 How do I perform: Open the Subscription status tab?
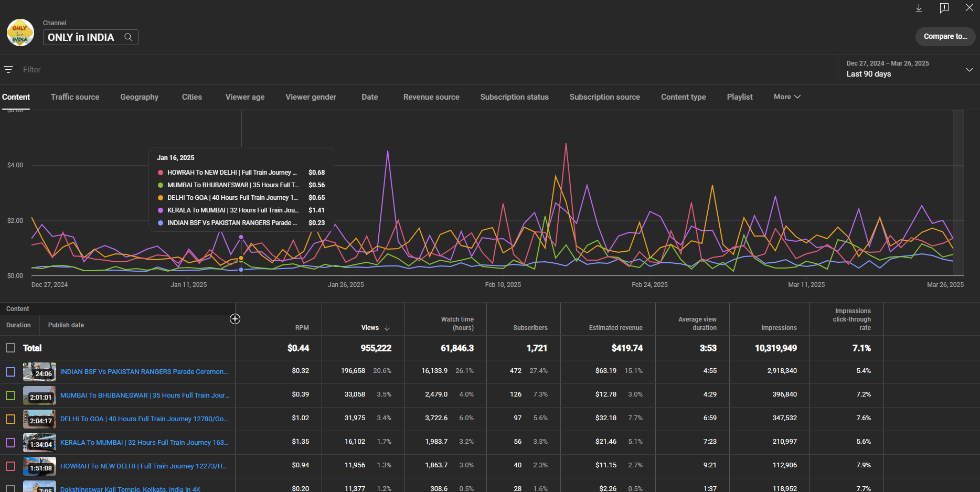515,97
